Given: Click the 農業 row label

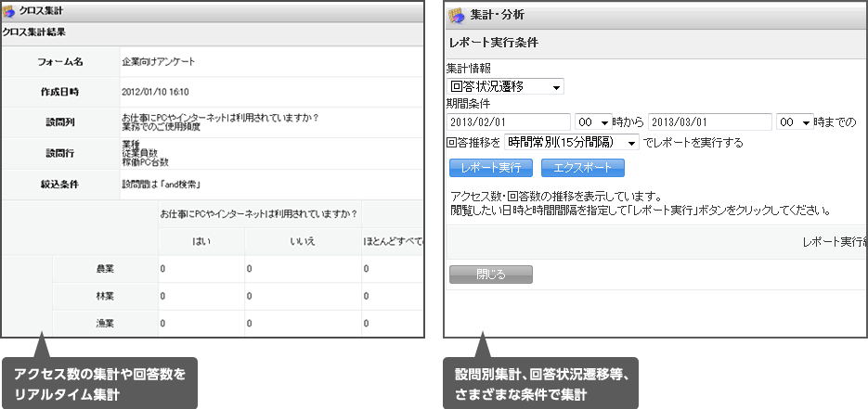Looking at the screenshot, I should 105,269.
